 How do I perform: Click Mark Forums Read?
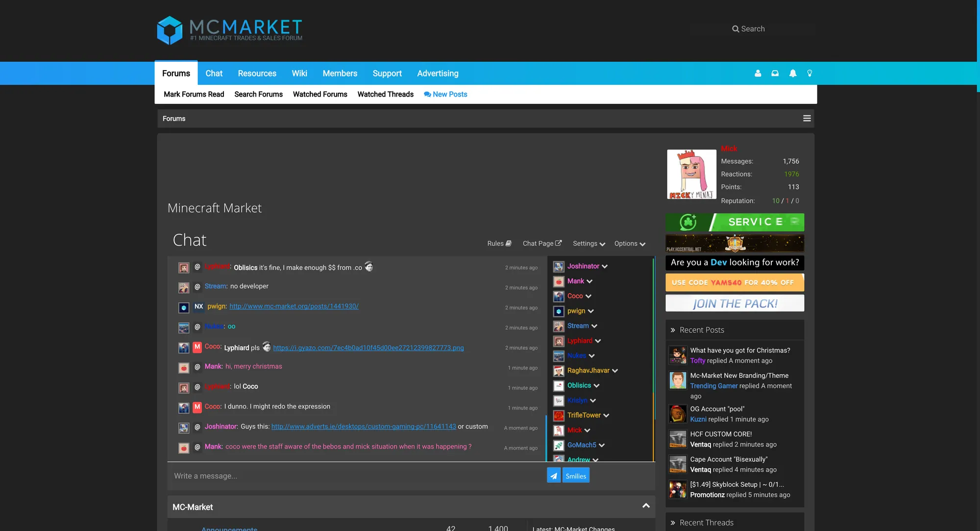tap(194, 94)
